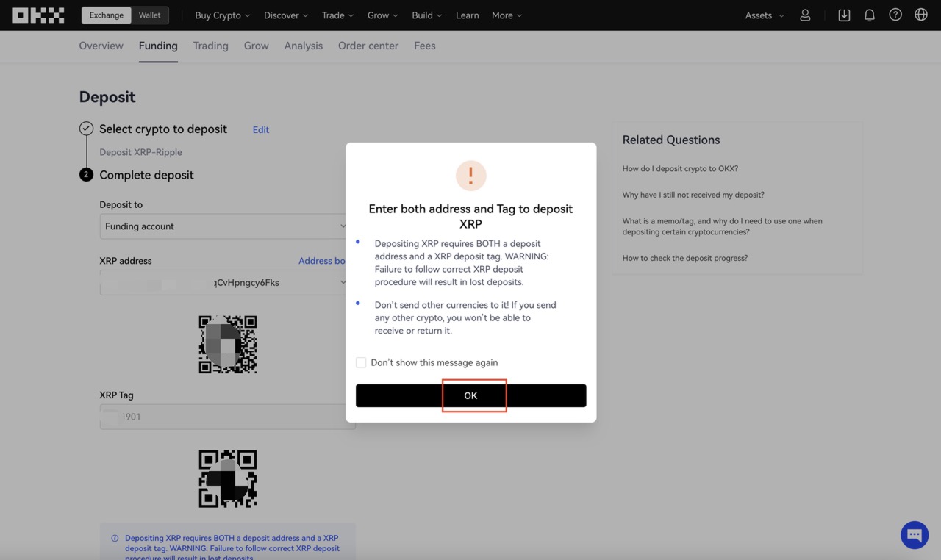This screenshot has height=560, width=941.
Task: Open the user profile icon
Action: [x=805, y=15]
